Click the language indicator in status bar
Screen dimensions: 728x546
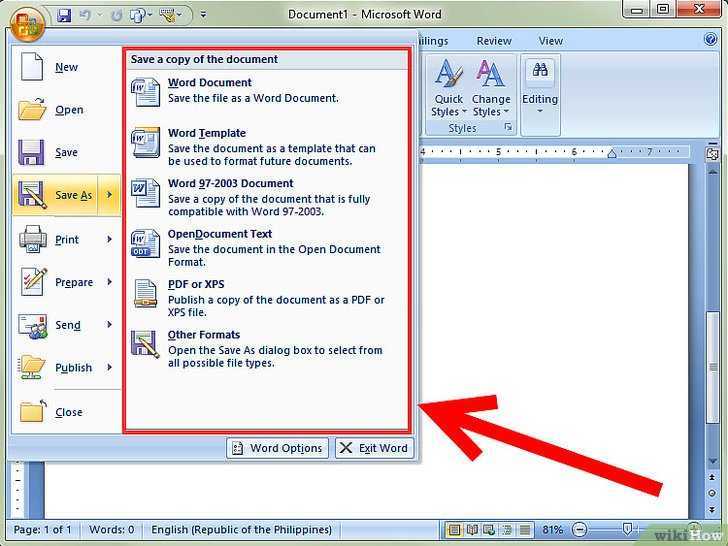(x=241, y=530)
